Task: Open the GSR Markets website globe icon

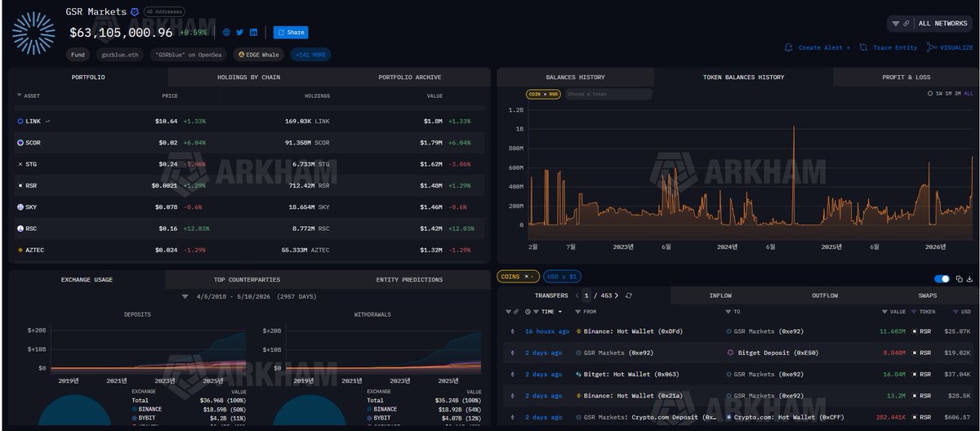Action: click(226, 33)
